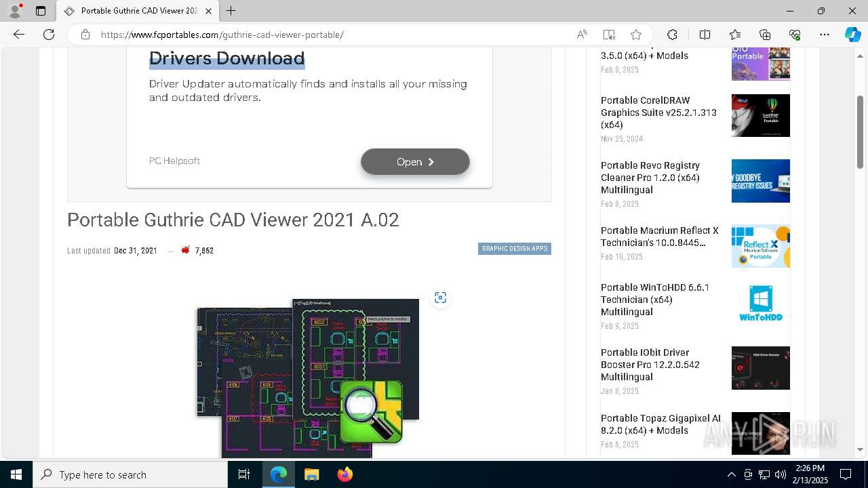Close the Portable Guthrie CAD Viewer tab
Viewport: 868px width, 488px height.
[x=208, y=11]
